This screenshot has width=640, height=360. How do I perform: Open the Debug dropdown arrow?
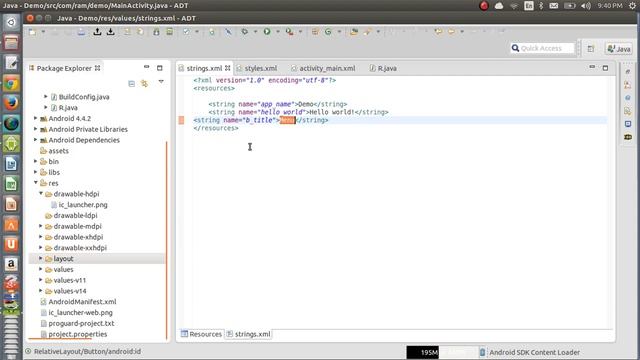tap(255, 32)
